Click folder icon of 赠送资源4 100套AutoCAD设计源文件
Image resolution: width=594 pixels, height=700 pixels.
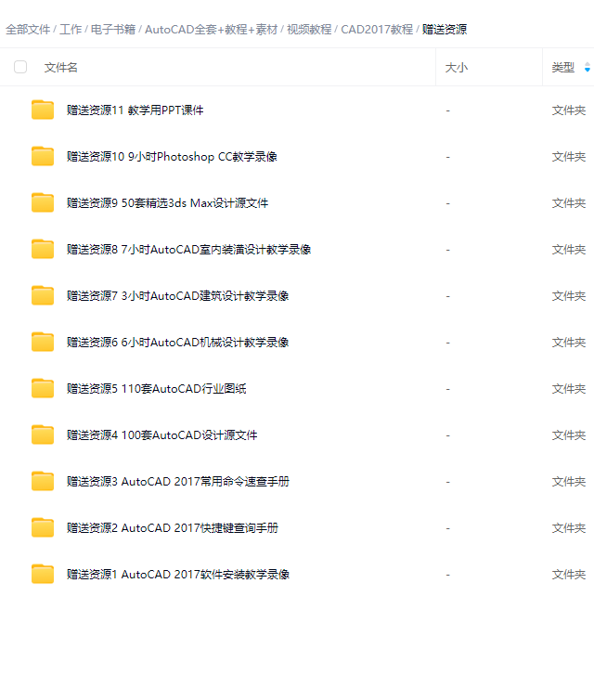pyautogui.click(x=43, y=434)
